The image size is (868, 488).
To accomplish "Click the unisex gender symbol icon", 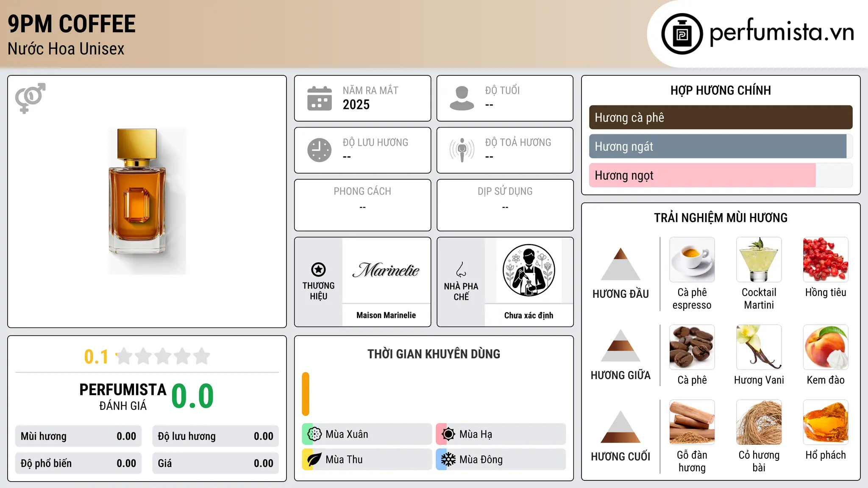I will coord(30,98).
